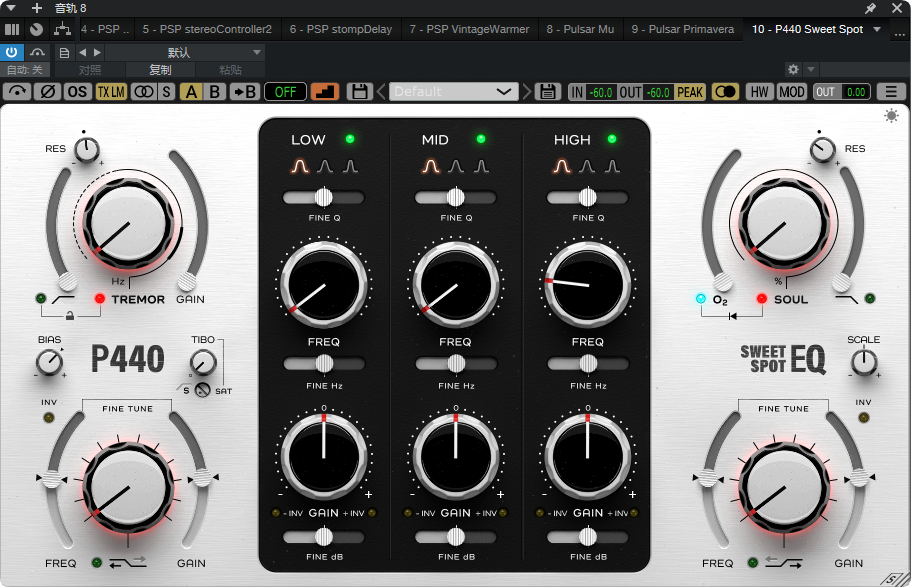Screen dimensions: 911x587
Task: Click the routing tree icon in host bar
Action: pyautogui.click(x=62, y=28)
